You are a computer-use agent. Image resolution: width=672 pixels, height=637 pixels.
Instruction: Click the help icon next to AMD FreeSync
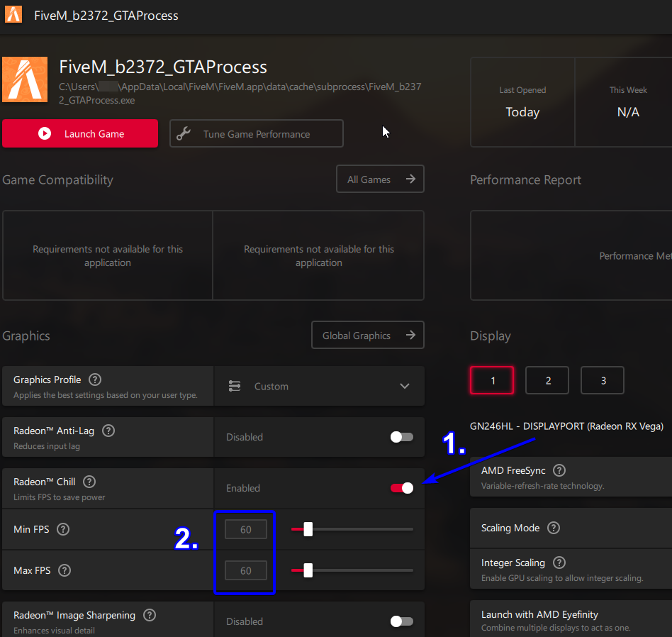pos(559,470)
